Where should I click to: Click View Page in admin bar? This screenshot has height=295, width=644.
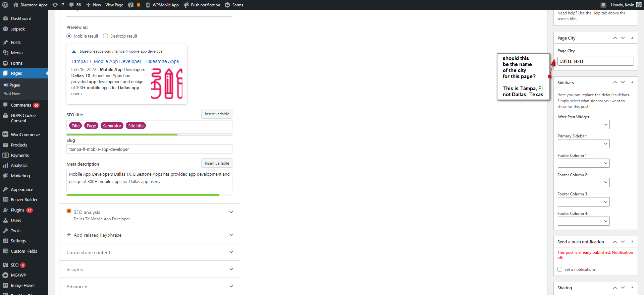114,5
